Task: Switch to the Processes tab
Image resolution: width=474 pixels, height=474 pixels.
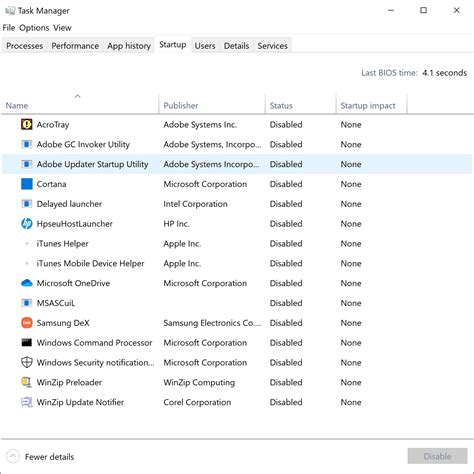Action: (25, 46)
